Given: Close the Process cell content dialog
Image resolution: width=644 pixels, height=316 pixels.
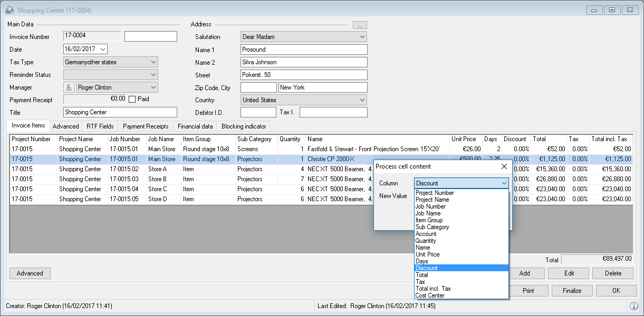Looking at the screenshot, I should 504,166.
